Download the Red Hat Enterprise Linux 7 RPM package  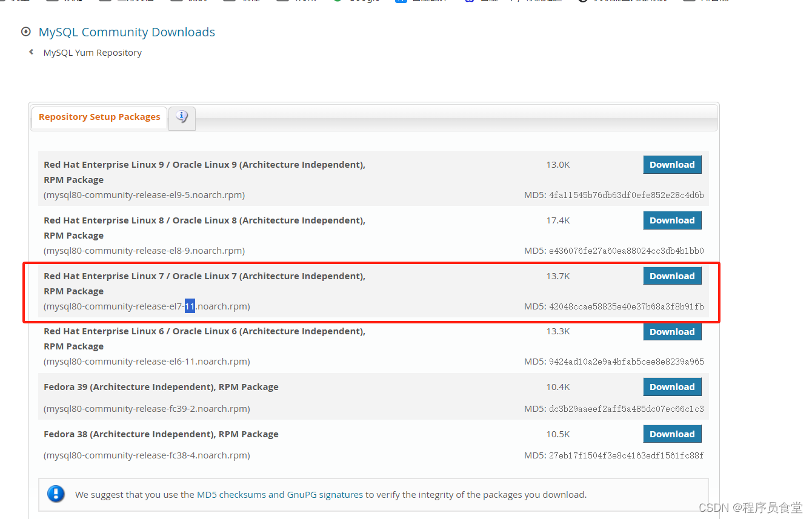tap(672, 276)
